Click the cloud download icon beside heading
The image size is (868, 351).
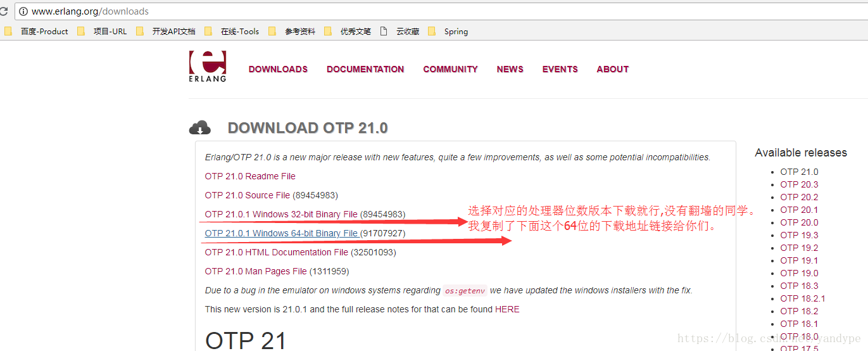[x=200, y=127]
